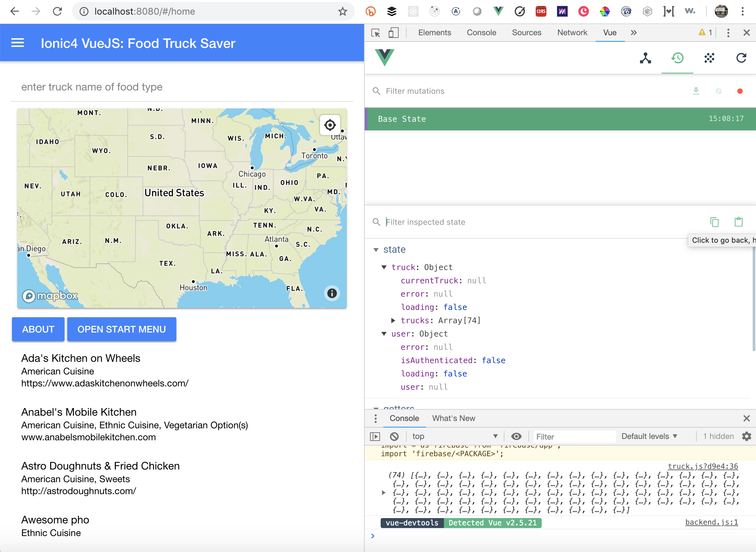Screen dimensions: 756x552
Task: Clear console with the block icon
Action: [394, 436]
